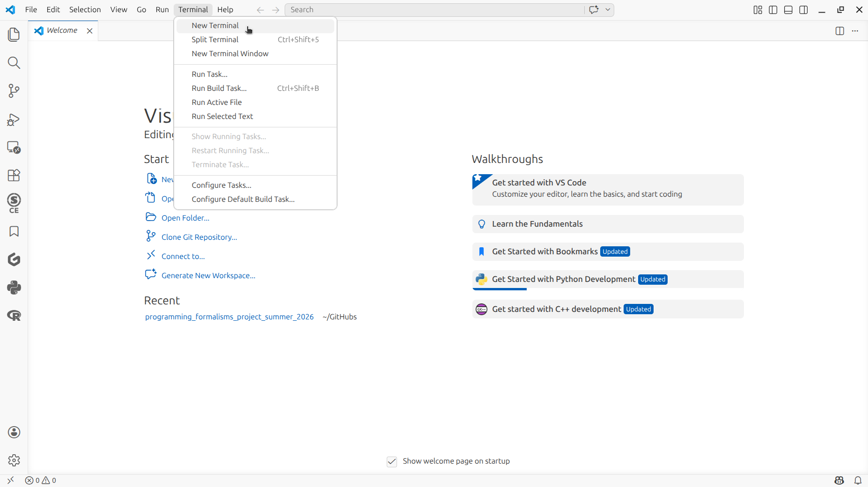Open the Explorer view in activity bar
Viewport: 868px width, 487px height.
[14, 35]
